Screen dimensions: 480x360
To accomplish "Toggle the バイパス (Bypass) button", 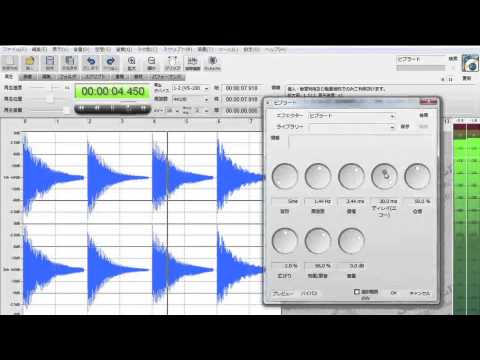I will (x=309, y=293).
